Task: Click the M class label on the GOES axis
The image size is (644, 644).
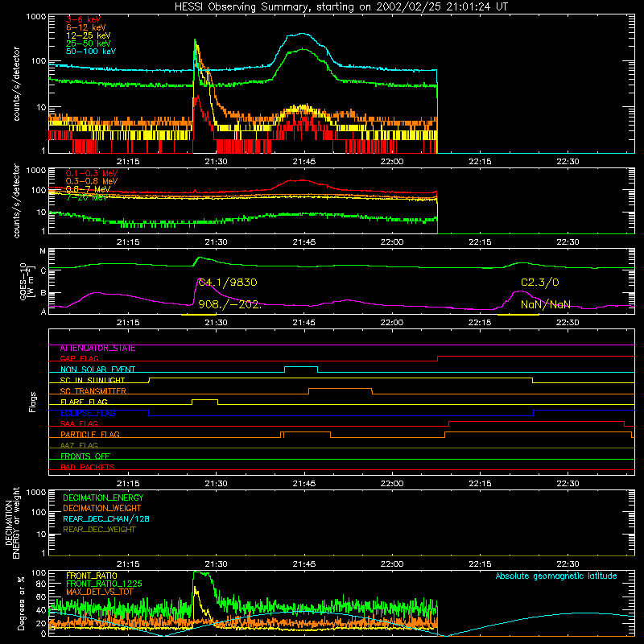Action: pos(43,251)
